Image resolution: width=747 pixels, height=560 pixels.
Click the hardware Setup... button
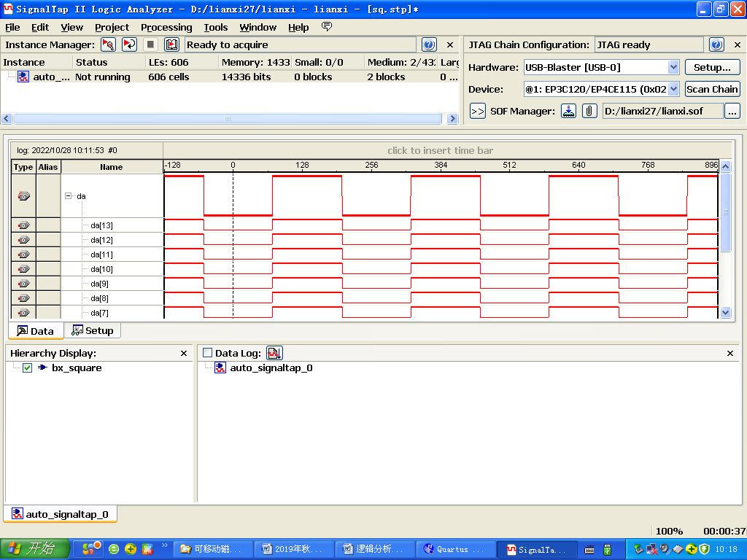coord(712,67)
